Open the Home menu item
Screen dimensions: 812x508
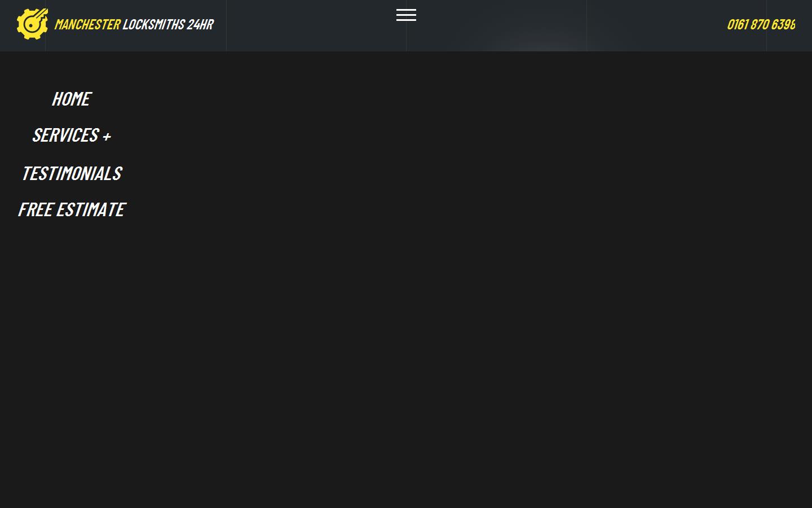click(x=72, y=99)
